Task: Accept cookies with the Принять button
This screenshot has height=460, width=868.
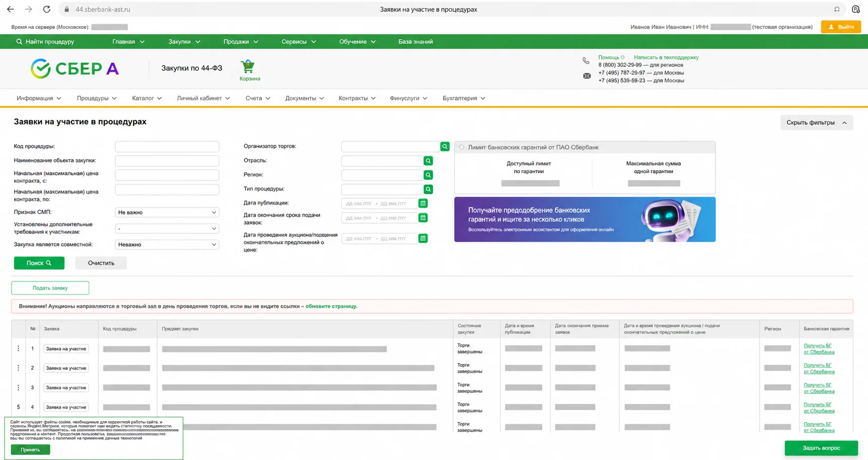Action: tap(30, 449)
